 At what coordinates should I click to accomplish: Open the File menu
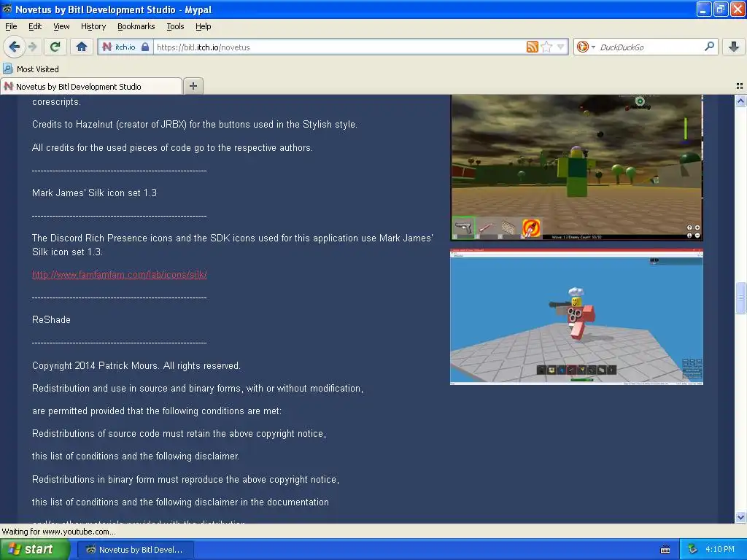(x=11, y=26)
